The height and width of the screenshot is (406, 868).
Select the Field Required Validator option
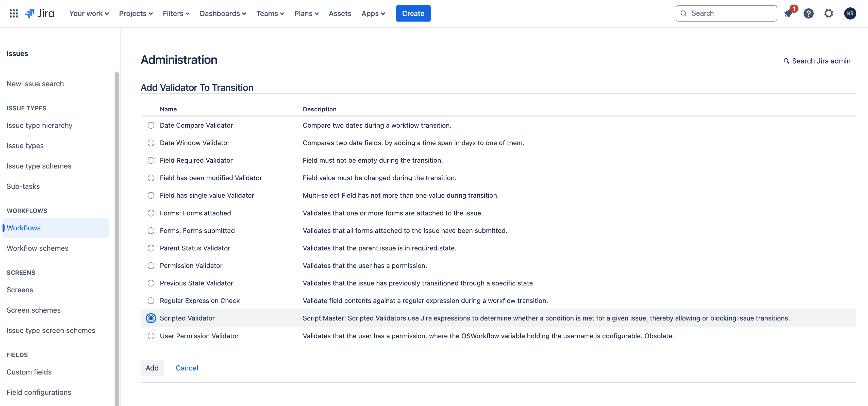pyautogui.click(x=151, y=160)
